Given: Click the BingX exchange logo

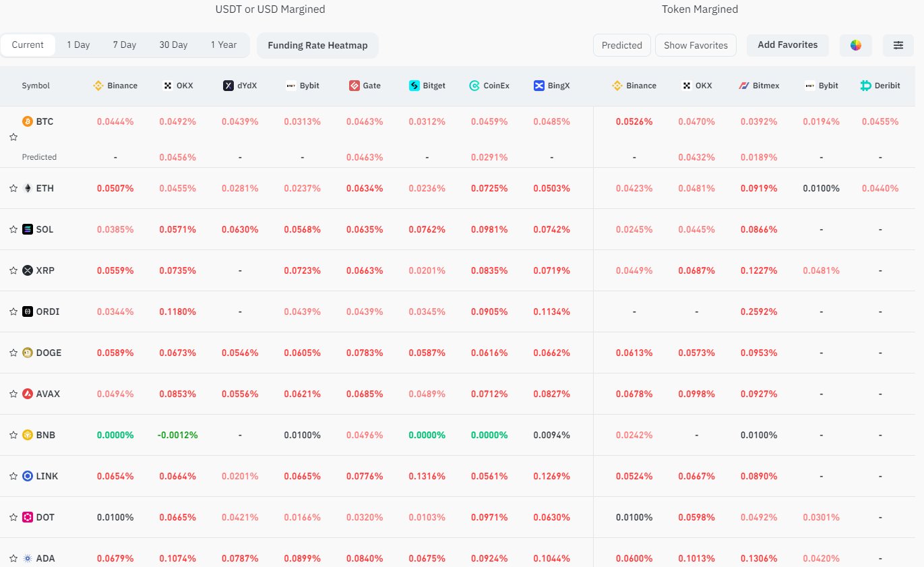Looking at the screenshot, I should [x=538, y=86].
